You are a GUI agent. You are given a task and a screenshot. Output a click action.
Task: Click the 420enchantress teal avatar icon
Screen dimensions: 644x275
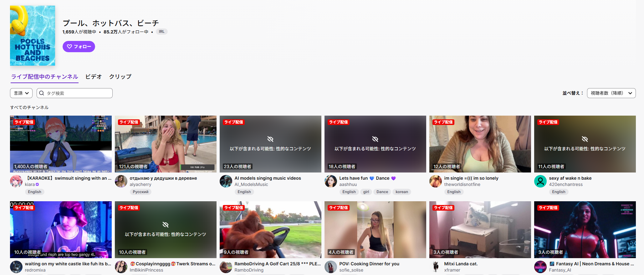(540, 181)
